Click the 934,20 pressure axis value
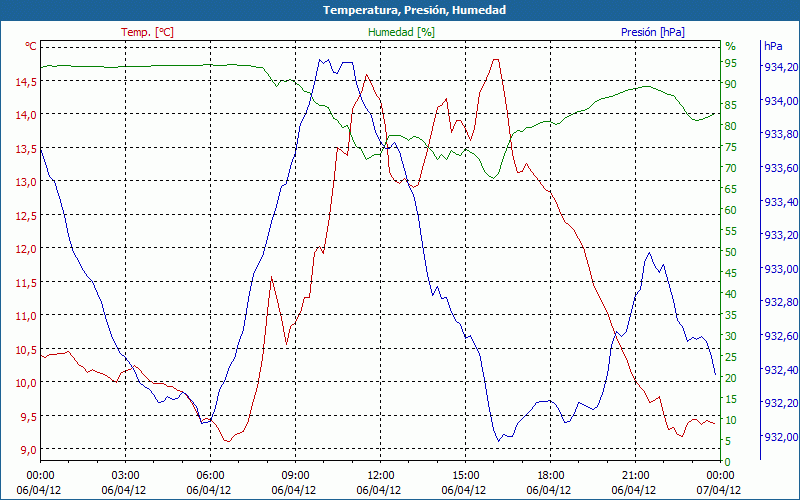This screenshot has width=800, height=500. pyautogui.click(x=781, y=67)
